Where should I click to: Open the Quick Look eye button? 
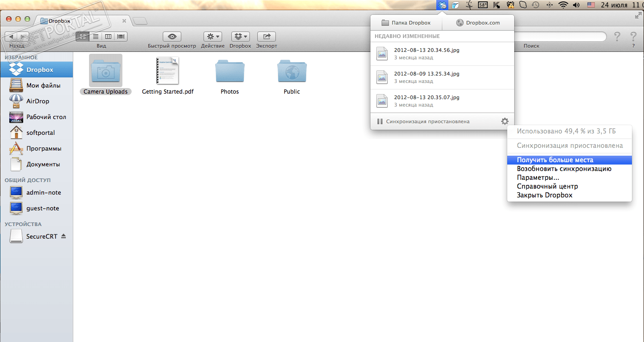tap(172, 37)
